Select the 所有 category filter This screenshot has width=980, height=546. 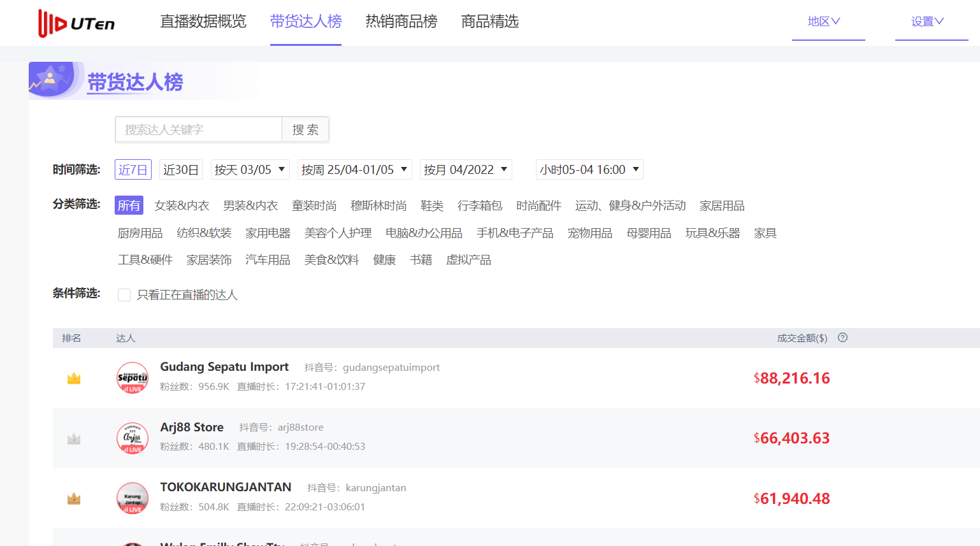pos(129,205)
